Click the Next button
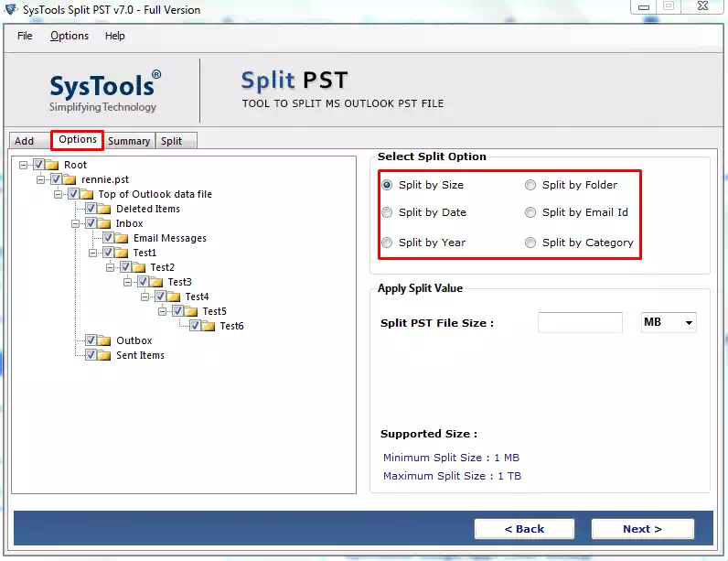This screenshot has height=561, width=728. click(642, 529)
